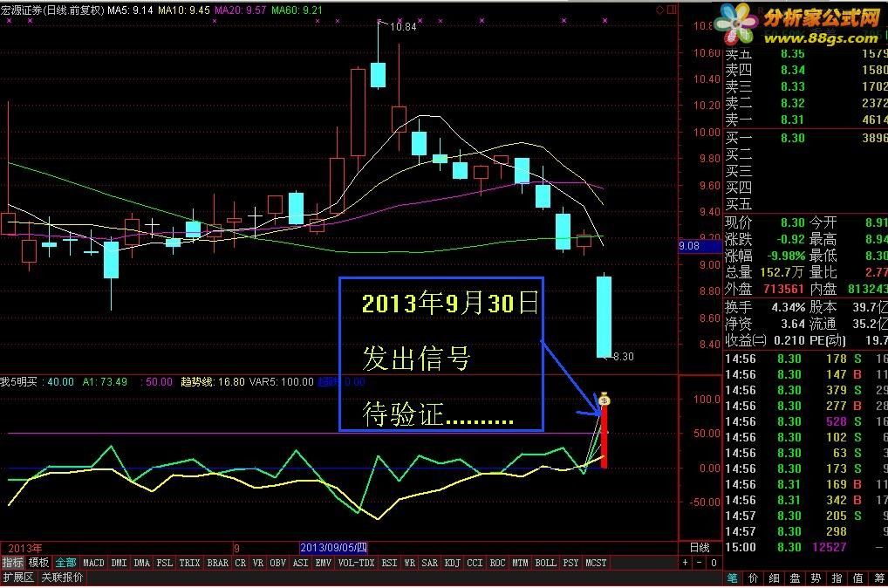Zoom out with the minus button
The height and width of the screenshot is (588, 888).
(699, 563)
